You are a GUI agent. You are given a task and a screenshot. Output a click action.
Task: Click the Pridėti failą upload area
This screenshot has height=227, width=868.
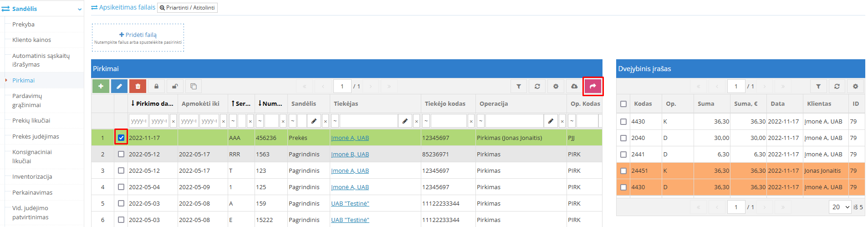click(x=138, y=37)
